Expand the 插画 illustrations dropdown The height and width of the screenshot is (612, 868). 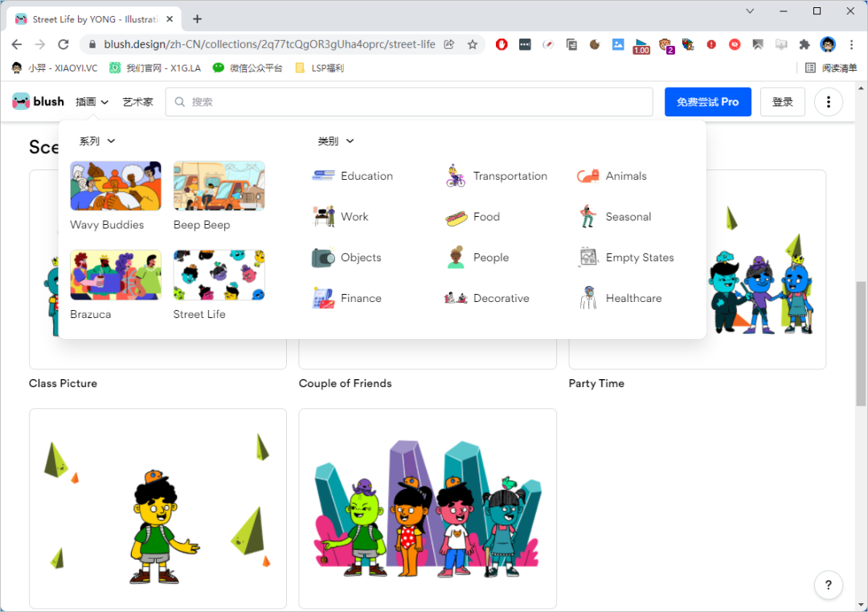92,102
